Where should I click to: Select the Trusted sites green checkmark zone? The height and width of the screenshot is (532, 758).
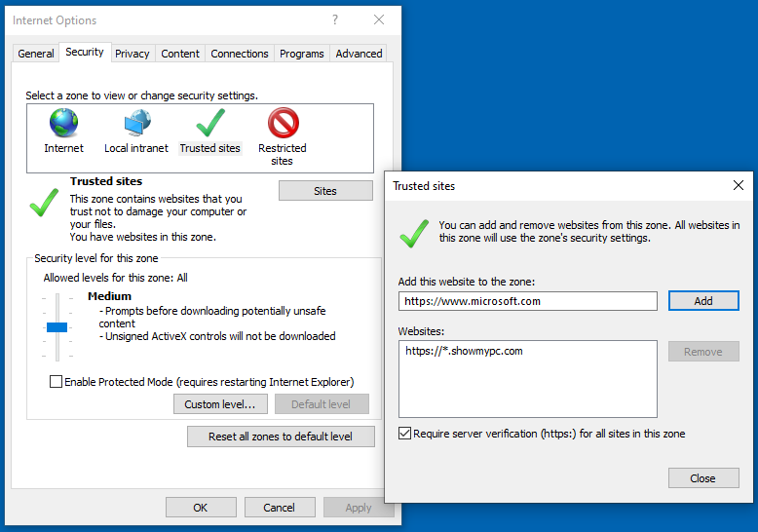pos(210,123)
